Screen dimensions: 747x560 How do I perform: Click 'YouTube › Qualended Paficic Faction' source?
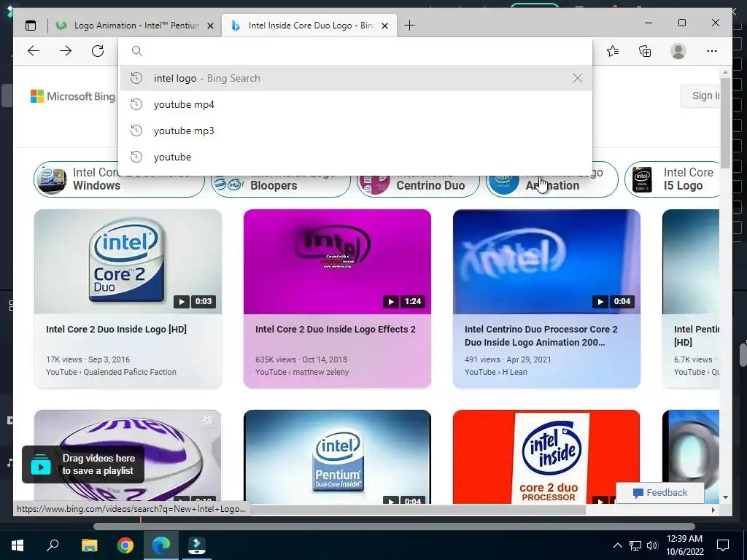111,372
